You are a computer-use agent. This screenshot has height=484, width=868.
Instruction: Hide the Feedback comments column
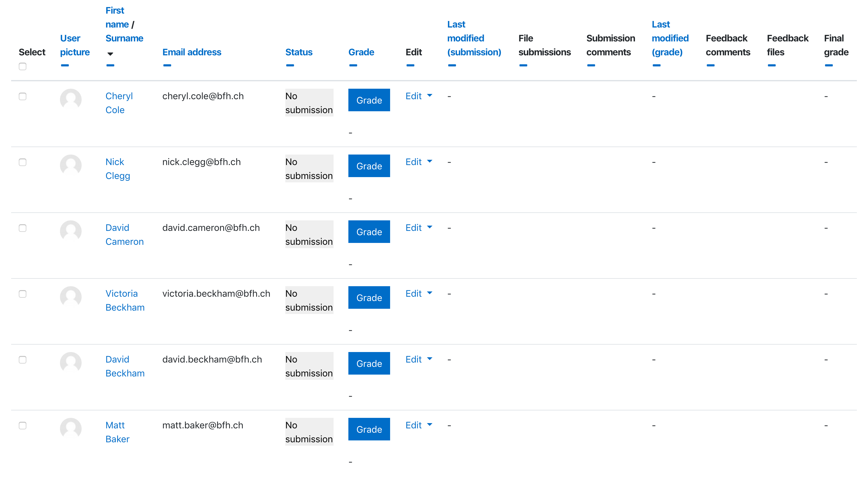(711, 65)
